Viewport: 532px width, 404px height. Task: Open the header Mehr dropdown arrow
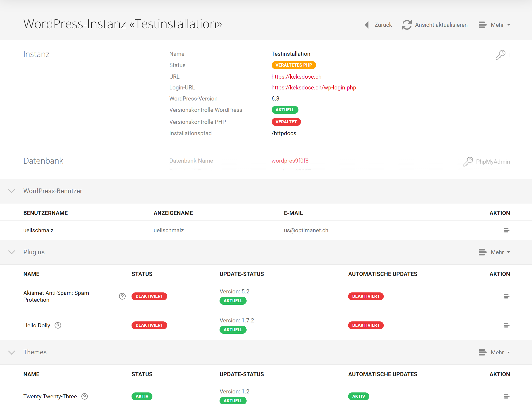[x=509, y=25]
